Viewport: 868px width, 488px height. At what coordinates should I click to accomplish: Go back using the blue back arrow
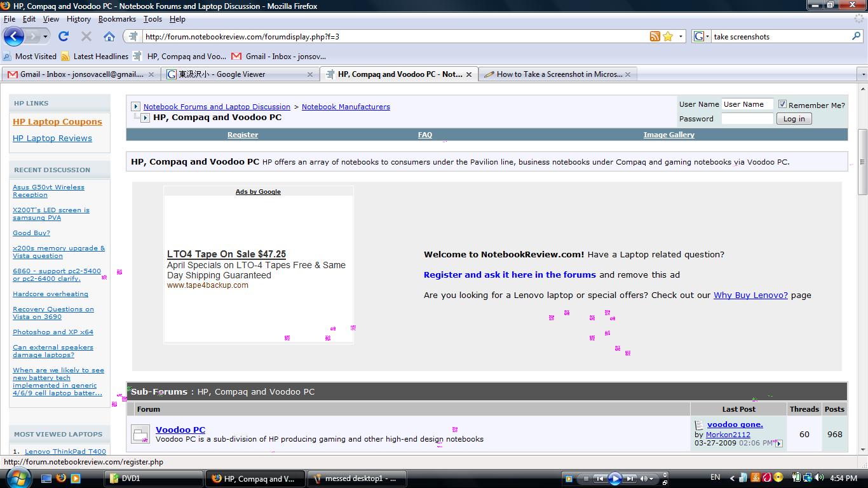click(x=14, y=36)
